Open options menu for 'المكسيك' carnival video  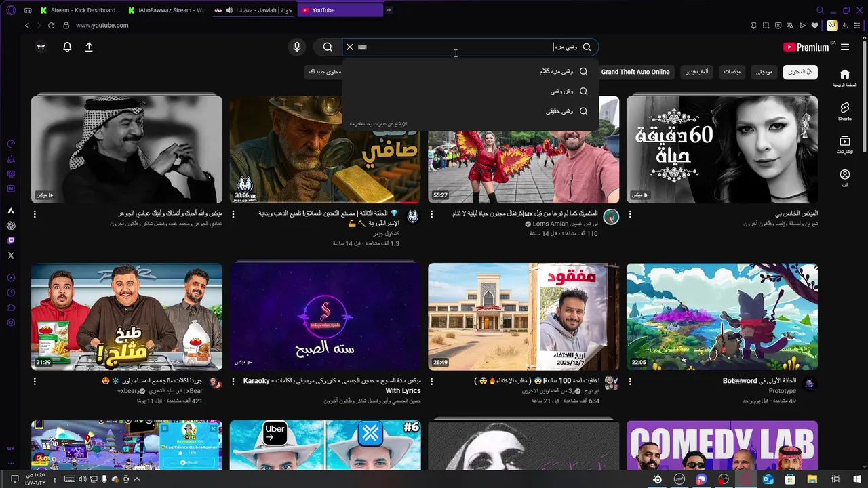431,214
